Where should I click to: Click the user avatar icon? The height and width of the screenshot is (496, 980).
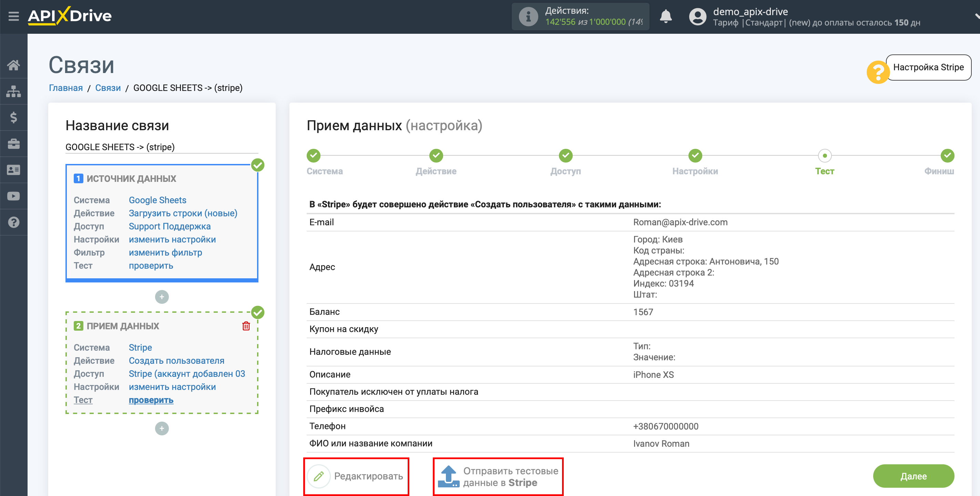point(698,17)
